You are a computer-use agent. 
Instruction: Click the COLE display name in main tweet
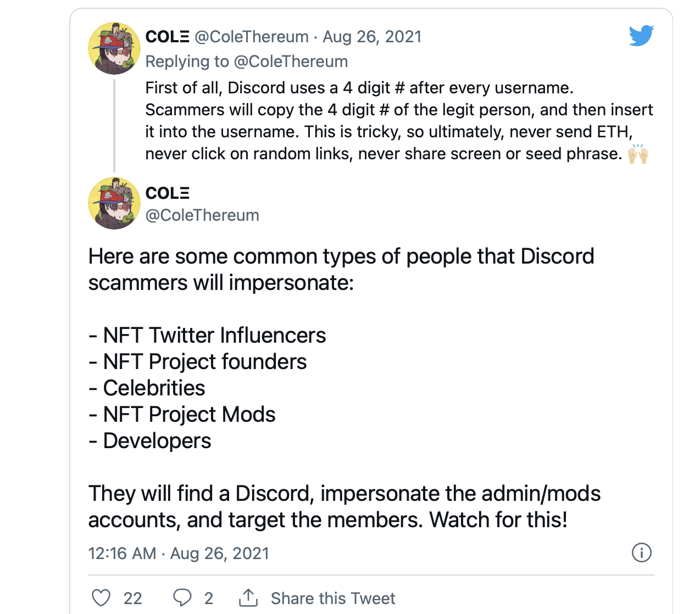pyautogui.click(x=167, y=193)
